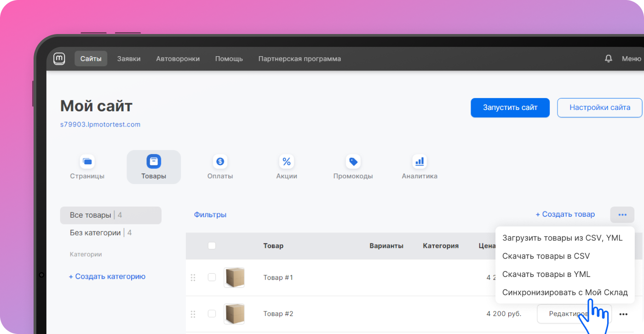Click the Товар #1 name
This screenshot has height=334, width=644.
click(x=278, y=277)
